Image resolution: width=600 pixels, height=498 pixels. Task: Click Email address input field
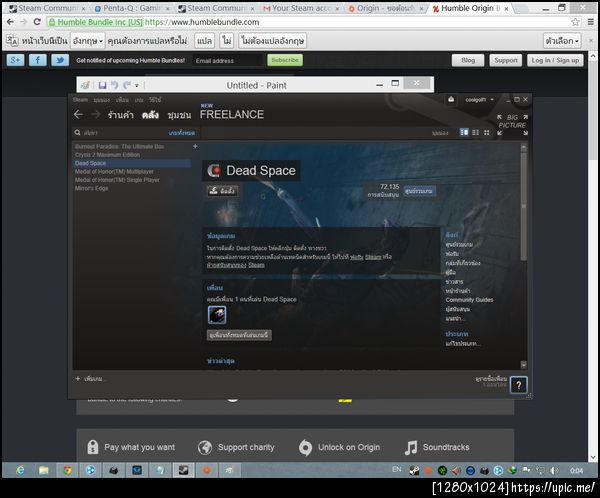click(227, 60)
